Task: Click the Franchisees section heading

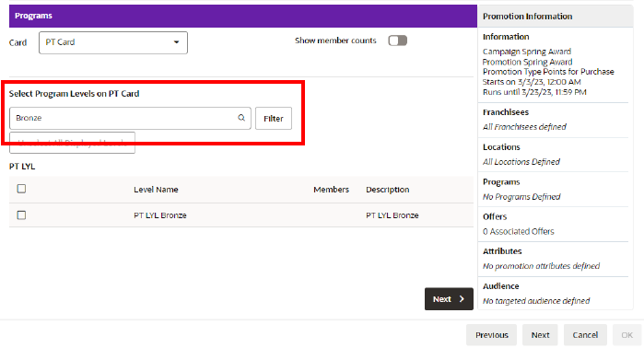Action: click(506, 112)
